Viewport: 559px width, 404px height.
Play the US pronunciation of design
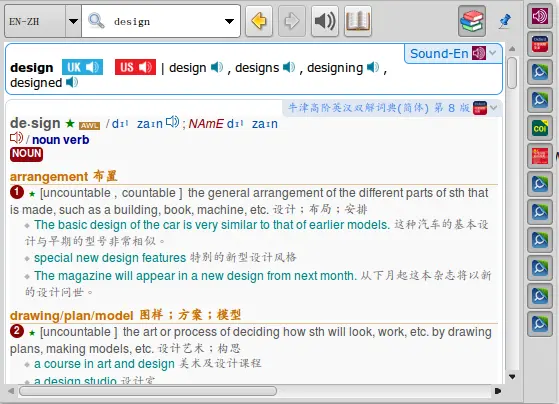coord(135,67)
